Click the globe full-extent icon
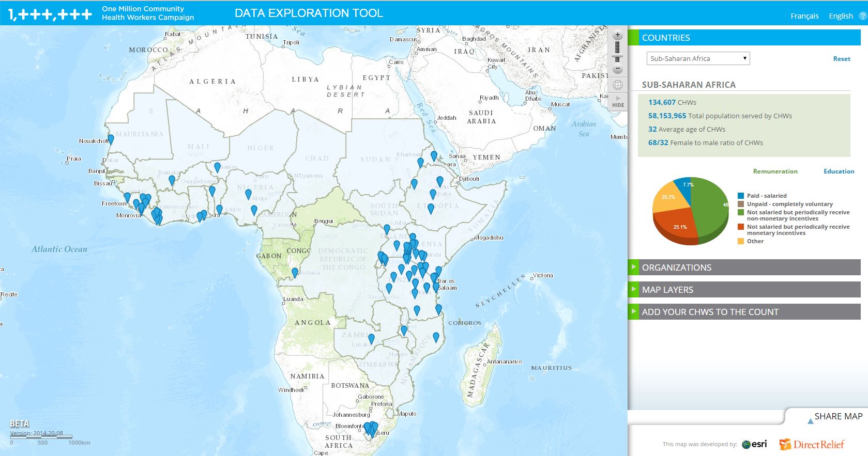Image resolution: width=868 pixels, height=456 pixels. click(x=617, y=85)
